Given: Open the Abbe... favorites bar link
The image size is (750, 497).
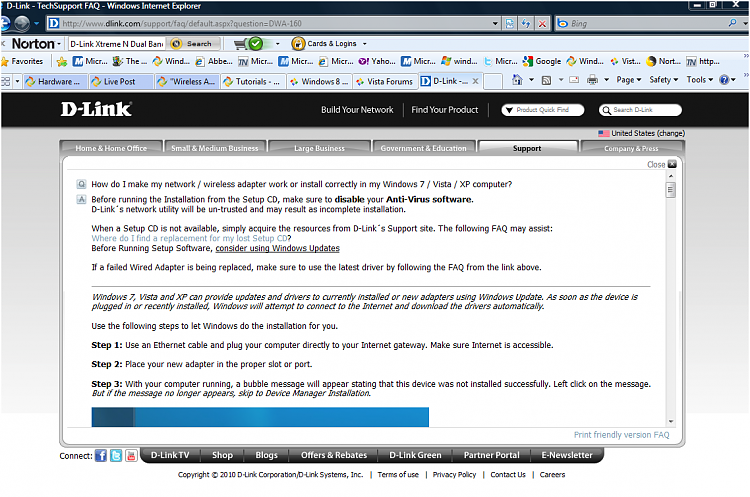Looking at the screenshot, I should 214,61.
